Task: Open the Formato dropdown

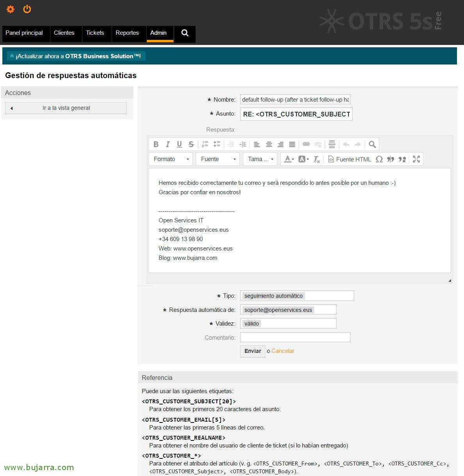Action: tap(171, 159)
